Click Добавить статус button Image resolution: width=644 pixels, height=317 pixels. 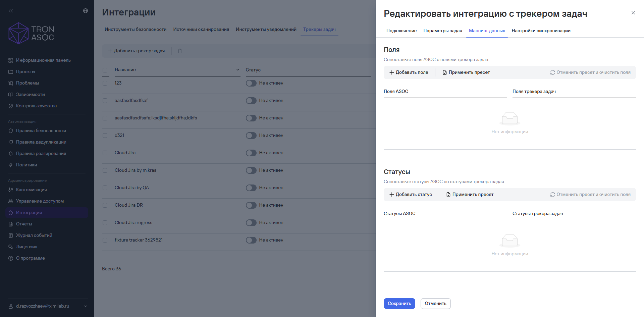[x=411, y=195]
